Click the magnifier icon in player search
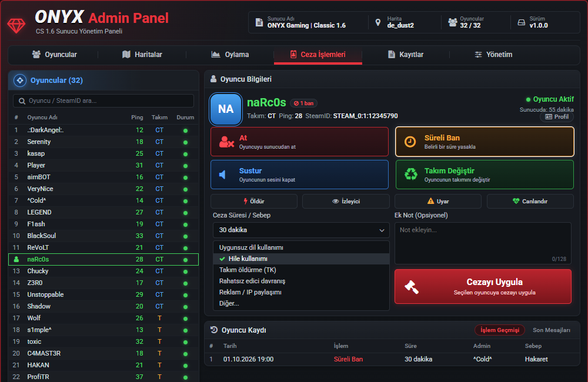588x382 pixels. (22, 101)
